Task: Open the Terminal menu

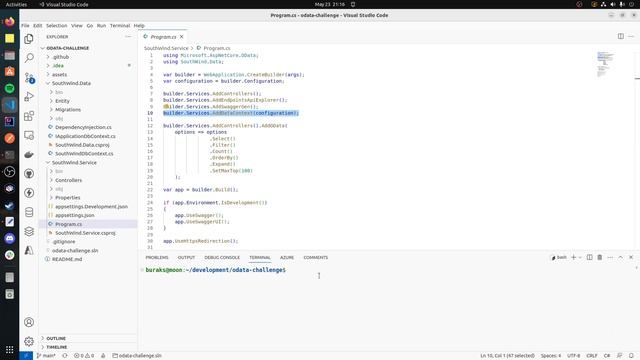Action: pyautogui.click(x=120, y=25)
